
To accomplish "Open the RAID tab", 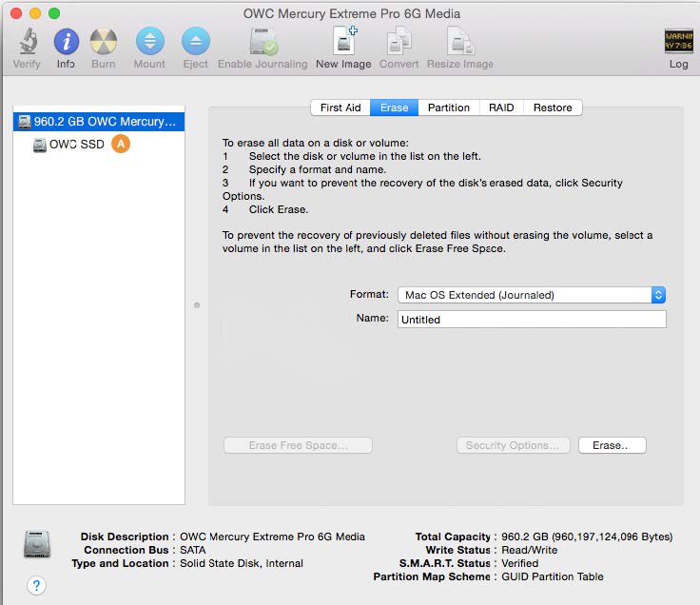I will pyautogui.click(x=501, y=107).
